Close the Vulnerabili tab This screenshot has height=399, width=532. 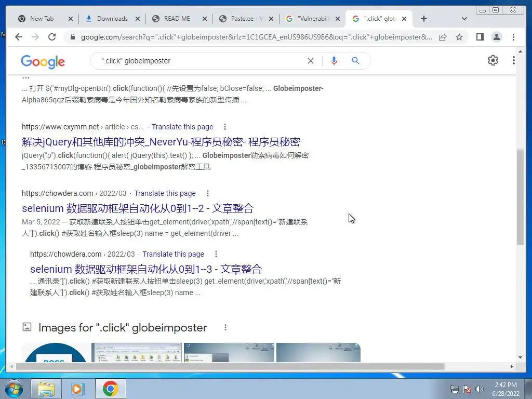[338, 19]
